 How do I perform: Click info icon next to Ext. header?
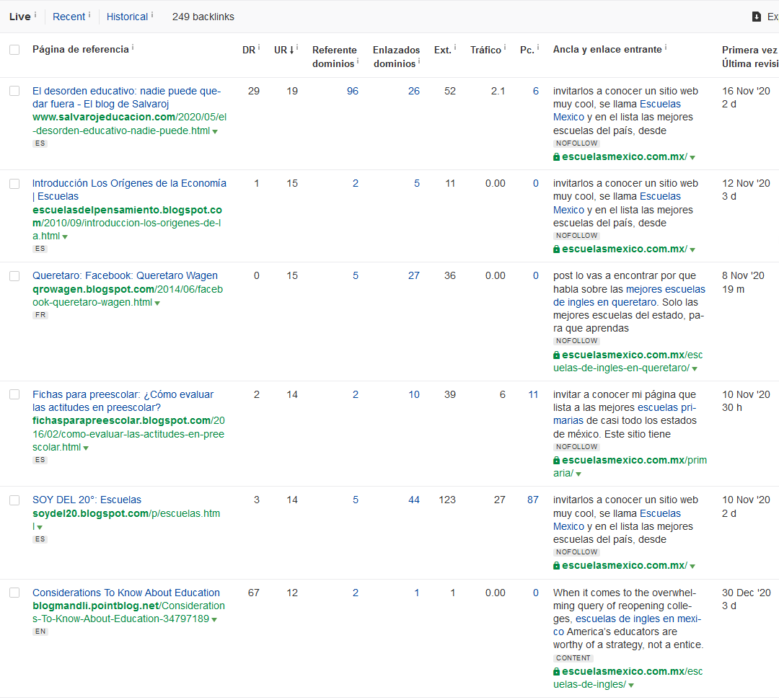pyautogui.click(x=456, y=48)
